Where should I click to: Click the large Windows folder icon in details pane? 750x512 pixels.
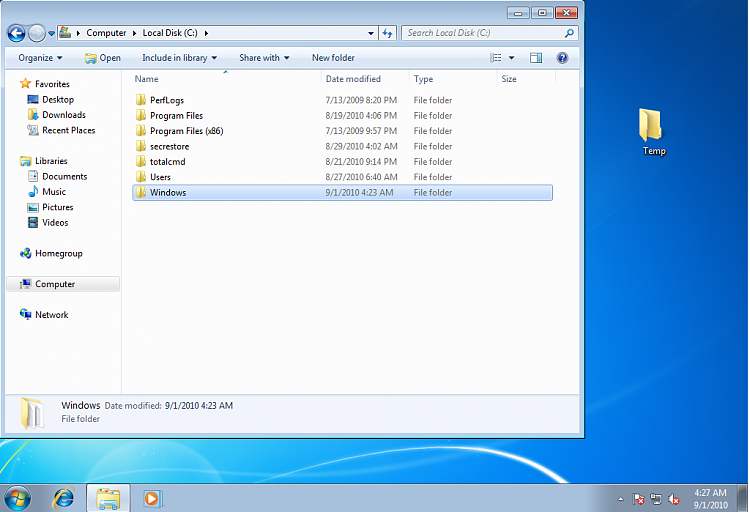tap(32, 413)
